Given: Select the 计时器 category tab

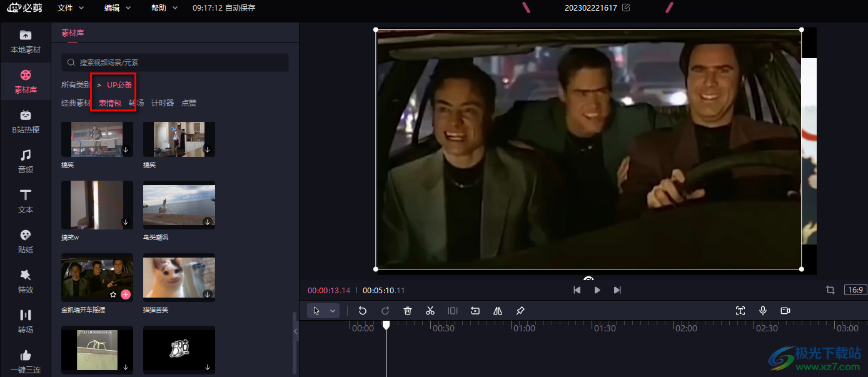Looking at the screenshot, I should click(163, 103).
